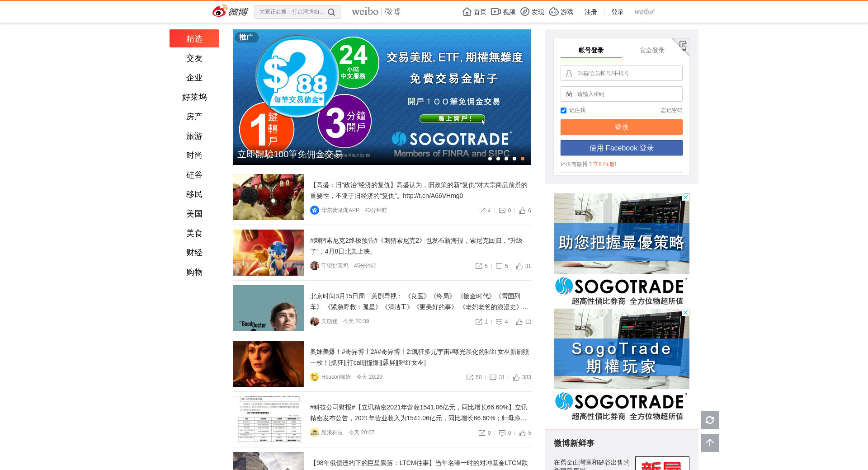Click the QR code login corner icon

(x=683, y=45)
